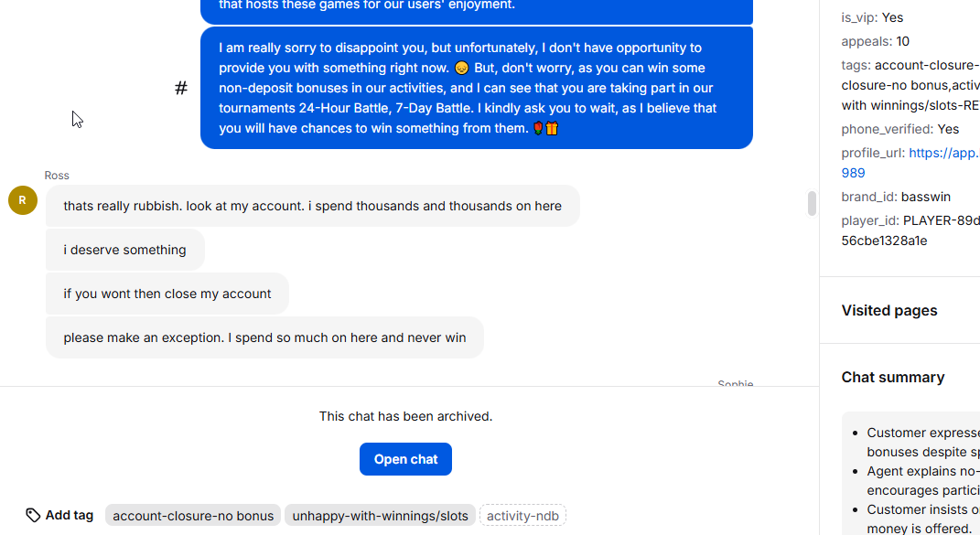
Task: Click the player_id value in details
Action: [x=910, y=230]
